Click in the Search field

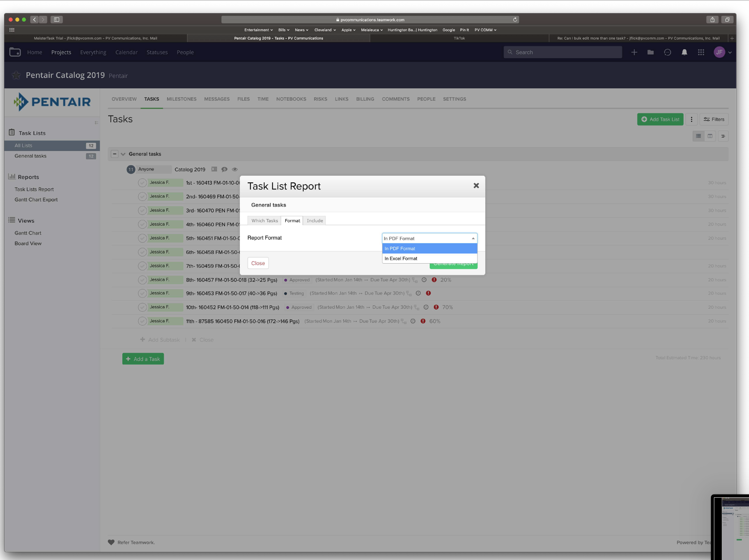(562, 52)
